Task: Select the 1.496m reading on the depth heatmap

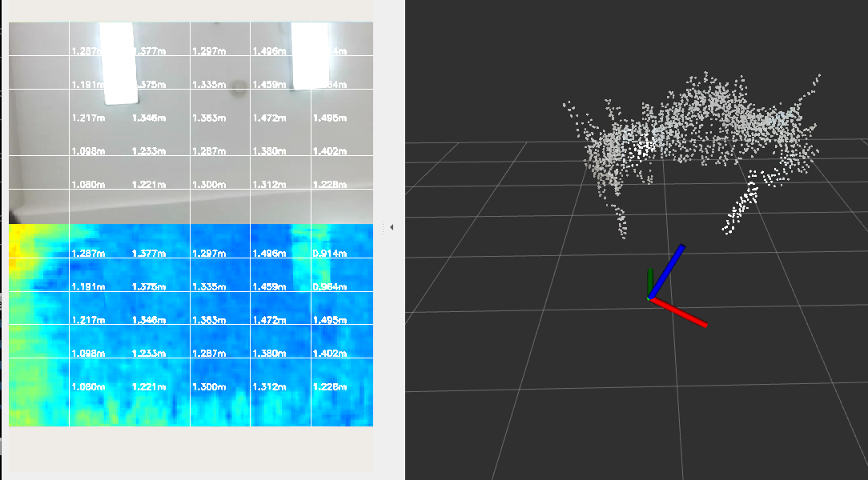Action: [x=269, y=254]
